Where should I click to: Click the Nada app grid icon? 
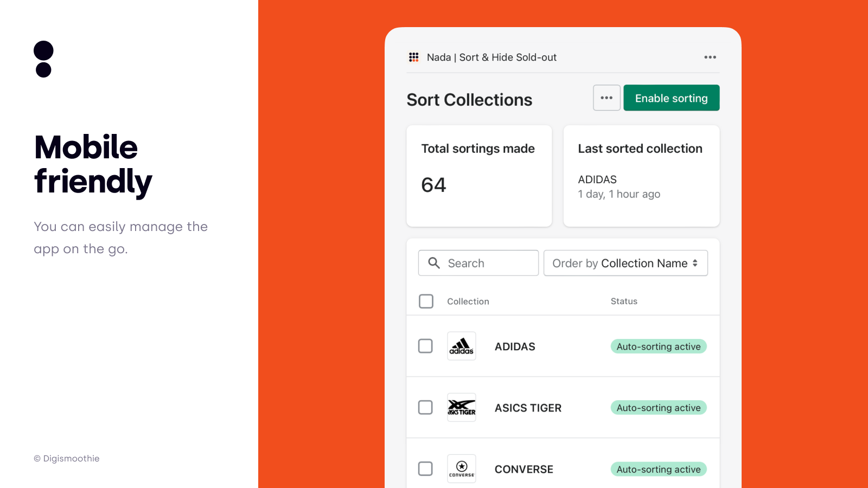(414, 57)
